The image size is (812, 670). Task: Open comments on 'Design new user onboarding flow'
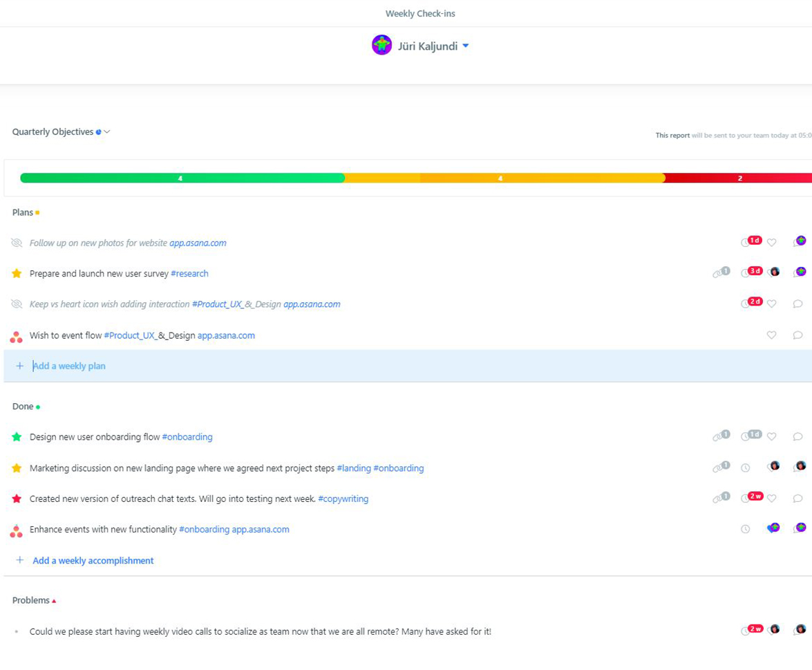coord(797,436)
